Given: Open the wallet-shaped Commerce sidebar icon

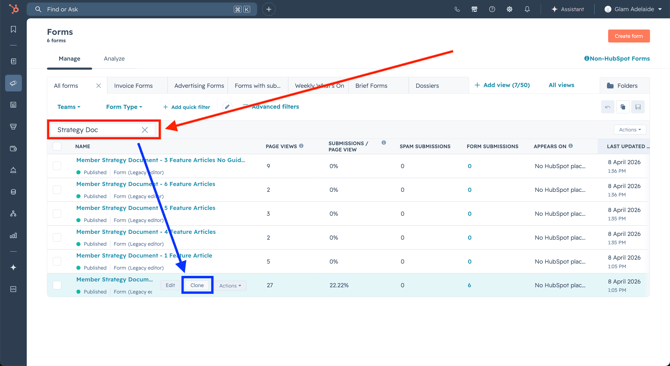Looking at the screenshot, I should [x=13, y=149].
